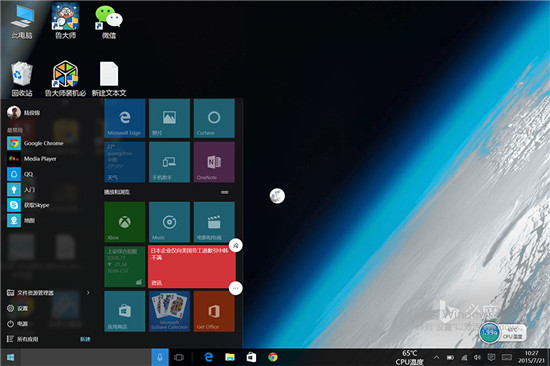Open Store from the taskbar
550x366 pixels.
(x=251, y=357)
